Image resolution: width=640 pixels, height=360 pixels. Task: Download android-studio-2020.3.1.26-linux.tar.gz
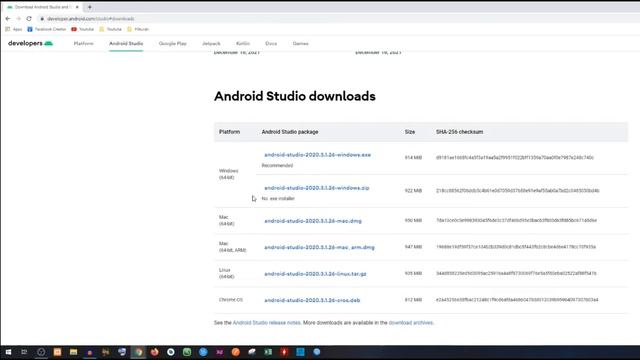coord(315,274)
